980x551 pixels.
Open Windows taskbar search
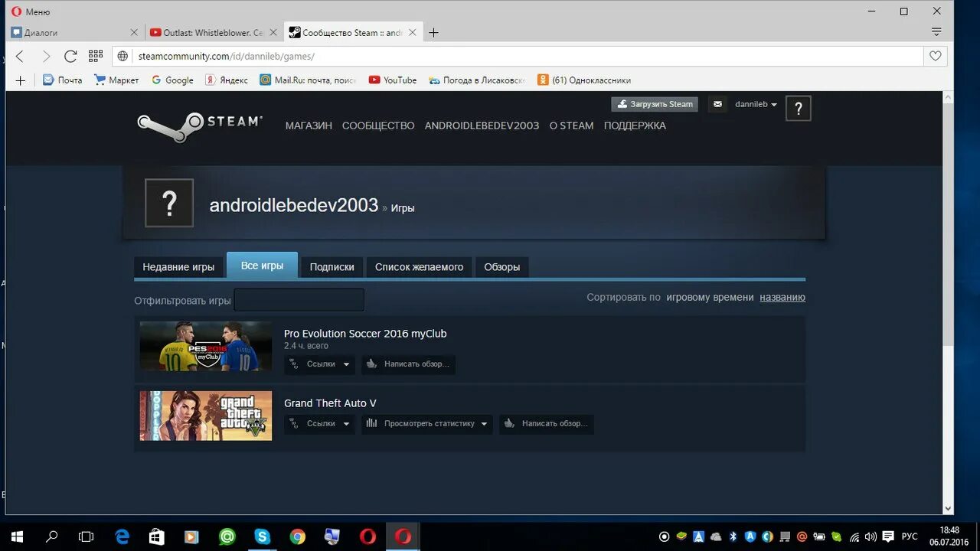point(52,536)
